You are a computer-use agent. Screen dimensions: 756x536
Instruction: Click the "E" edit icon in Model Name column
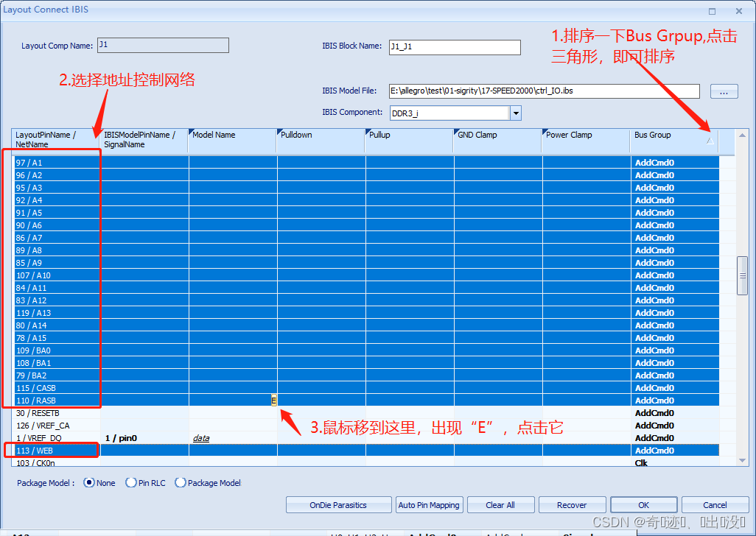coord(273,401)
